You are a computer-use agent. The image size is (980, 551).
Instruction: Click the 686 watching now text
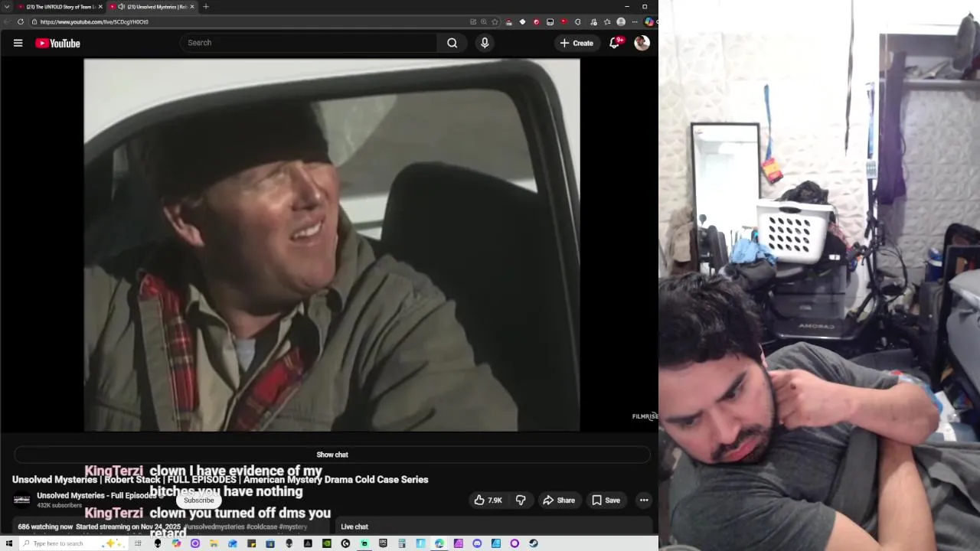[x=45, y=527]
